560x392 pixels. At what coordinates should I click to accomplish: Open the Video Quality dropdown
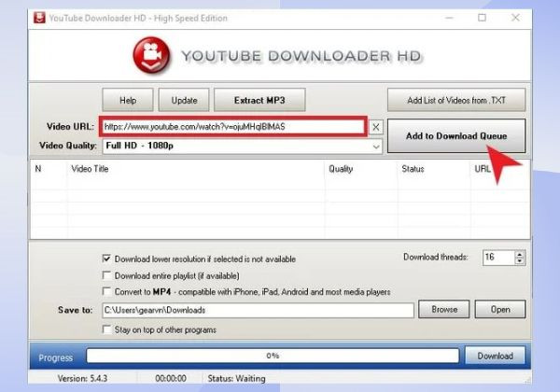[242, 146]
